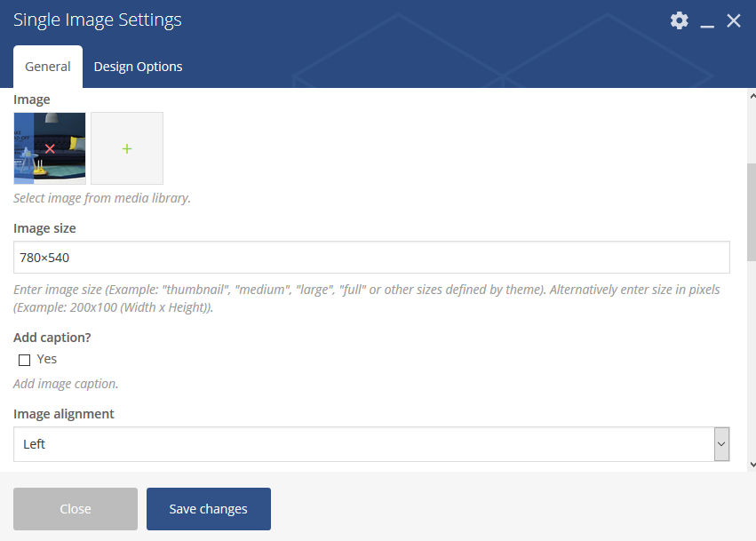Screen dimensions: 756x541
Task: Click the vertical scrollbar thumb
Action: click(x=752, y=212)
